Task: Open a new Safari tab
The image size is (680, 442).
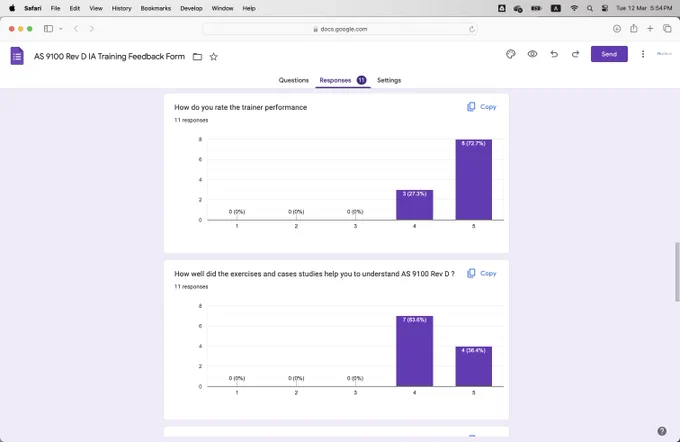Action: click(650, 29)
